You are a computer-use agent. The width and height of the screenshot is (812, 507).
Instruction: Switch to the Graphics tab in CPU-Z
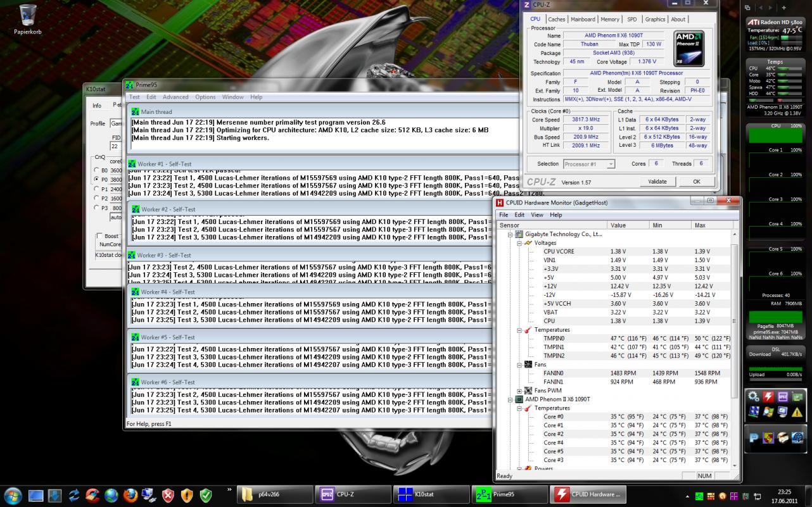point(655,20)
